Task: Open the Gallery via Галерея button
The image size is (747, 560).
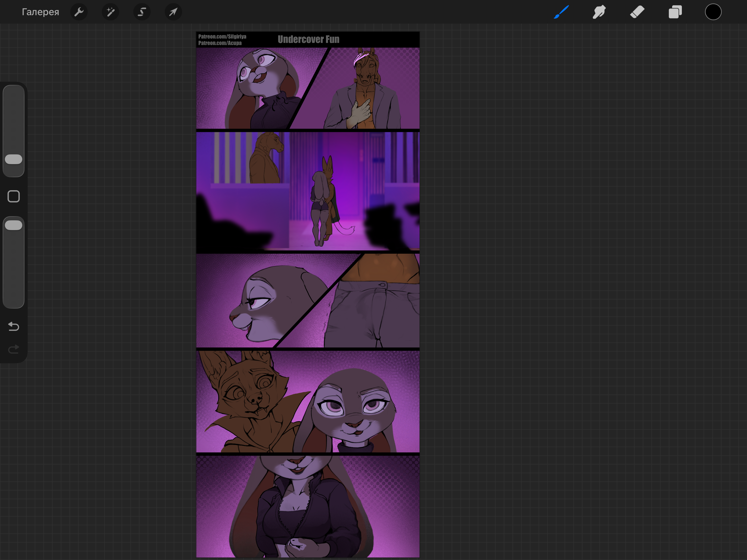Action: click(x=40, y=12)
